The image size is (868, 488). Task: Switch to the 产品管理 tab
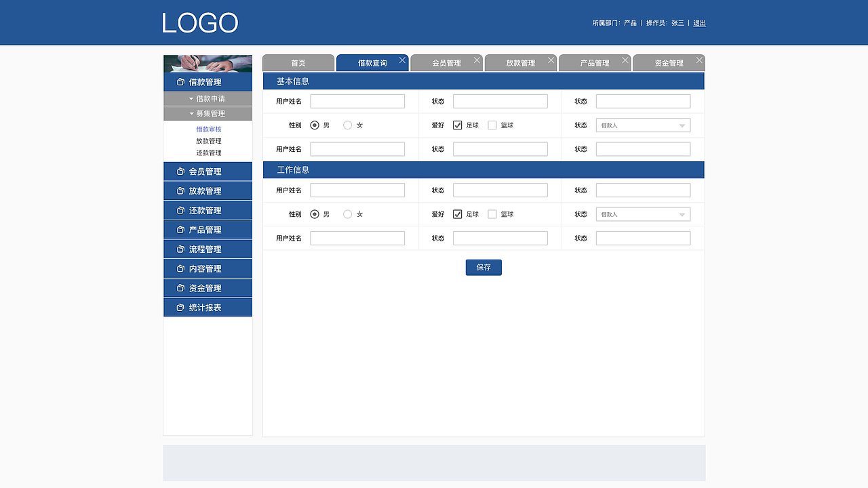click(595, 63)
